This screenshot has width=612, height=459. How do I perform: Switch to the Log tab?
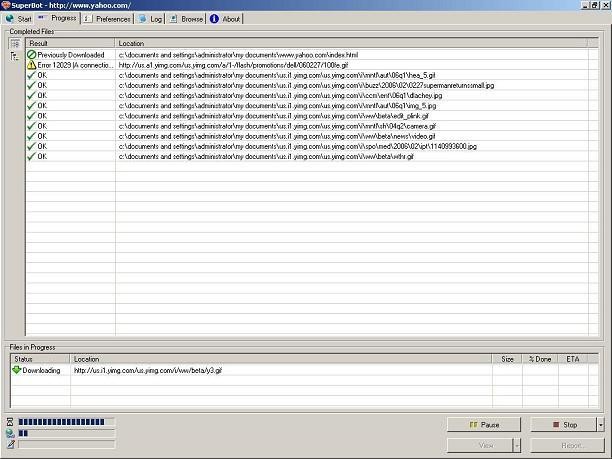click(x=150, y=19)
